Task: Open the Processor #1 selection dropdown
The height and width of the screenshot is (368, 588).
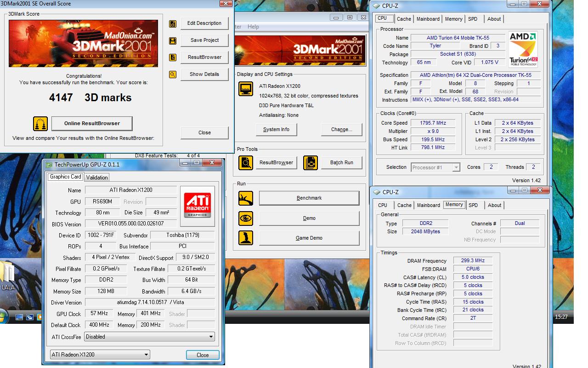Action: point(435,167)
